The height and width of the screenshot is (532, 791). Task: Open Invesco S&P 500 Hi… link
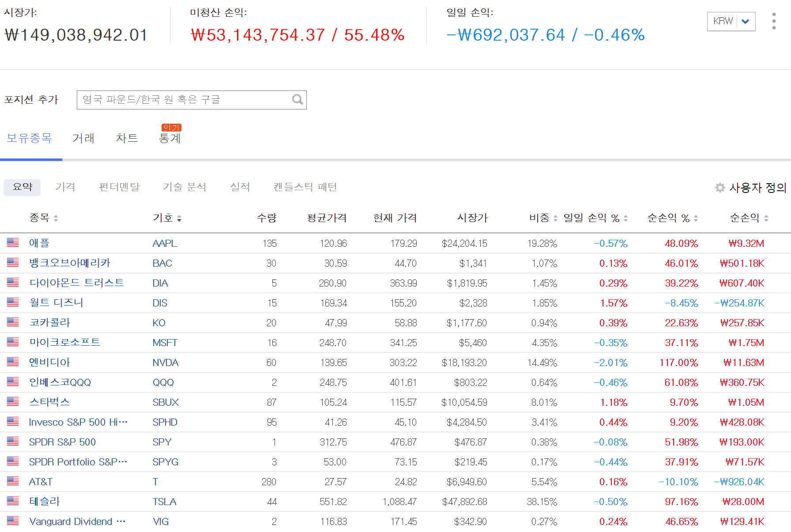pos(78,422)
